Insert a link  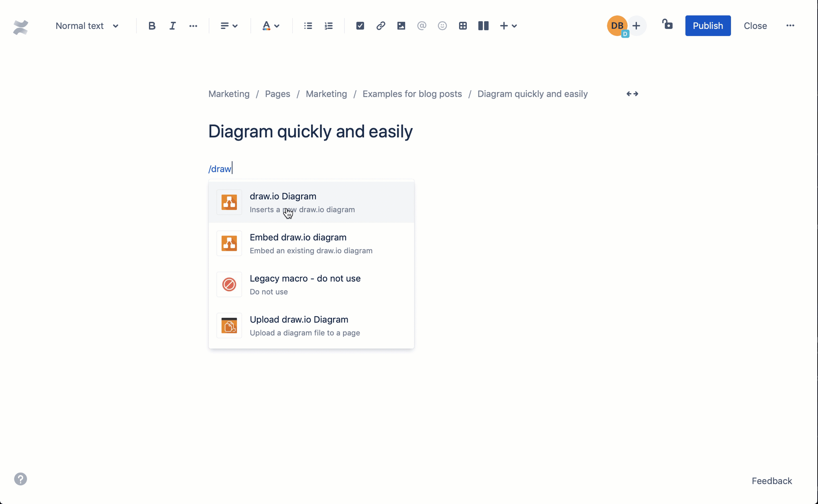coord(380,26)
